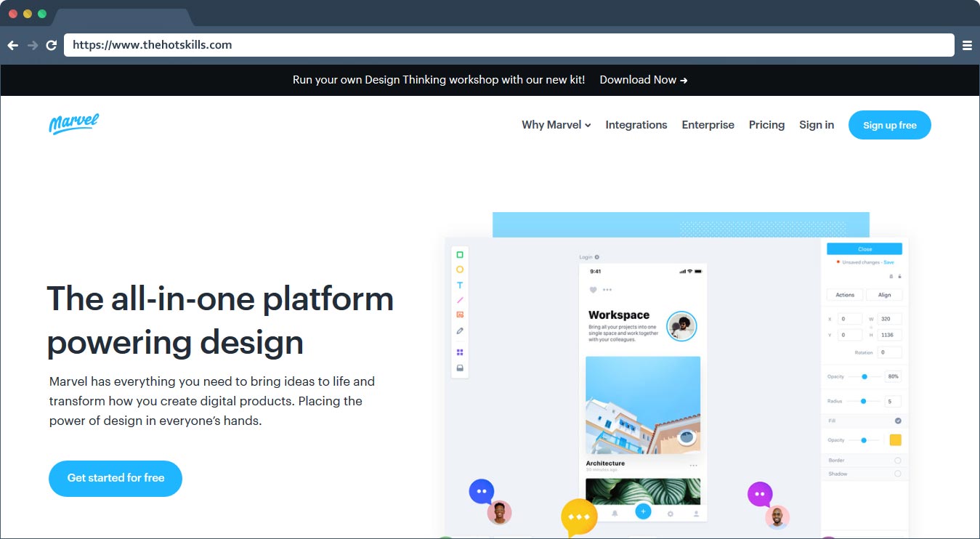The width and height of the screenshot is (980, 539).
Task: Click the H field showing 1136
Action: tap(889, 335)
